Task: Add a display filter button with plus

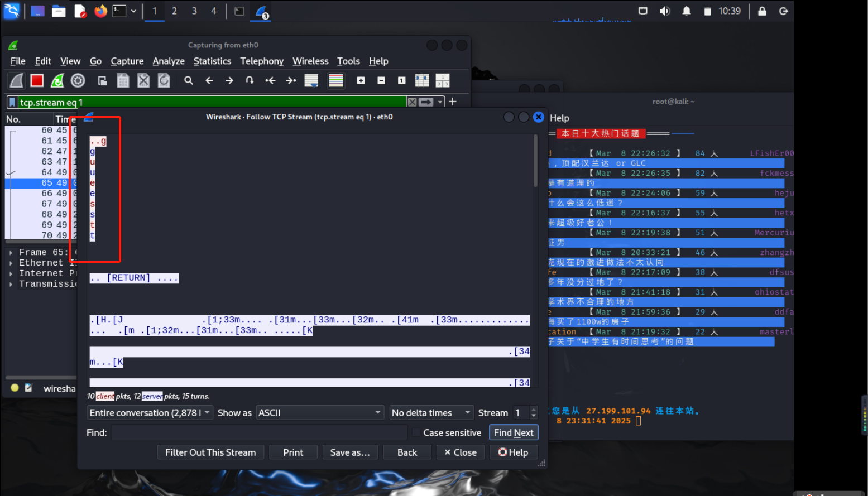Action: point(453,102)
